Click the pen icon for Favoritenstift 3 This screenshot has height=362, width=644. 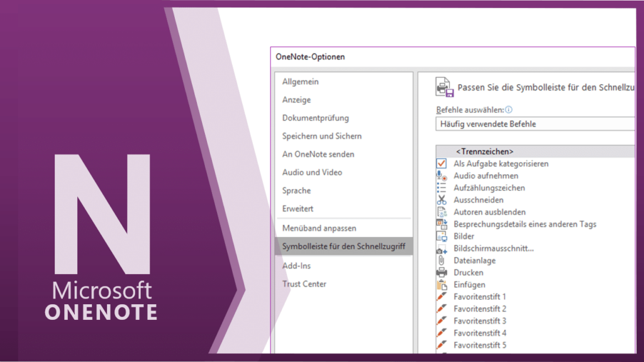(x=441, y=321)
